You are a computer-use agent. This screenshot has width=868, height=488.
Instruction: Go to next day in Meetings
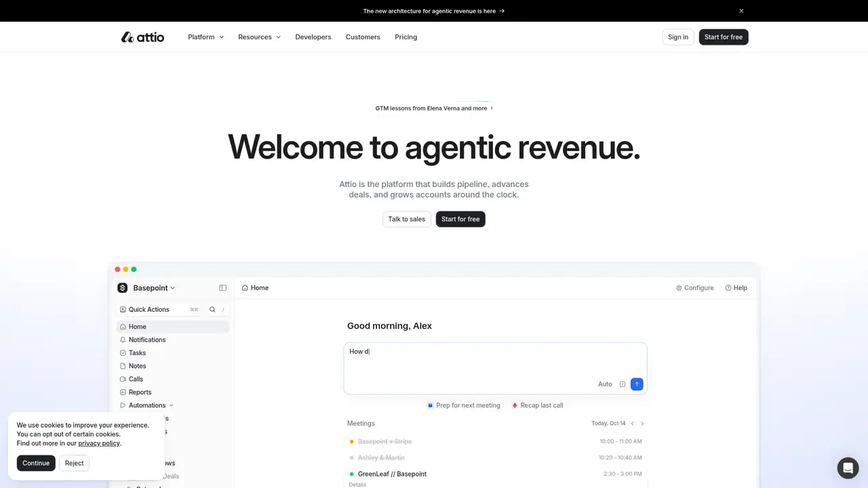tap(643, 424)
